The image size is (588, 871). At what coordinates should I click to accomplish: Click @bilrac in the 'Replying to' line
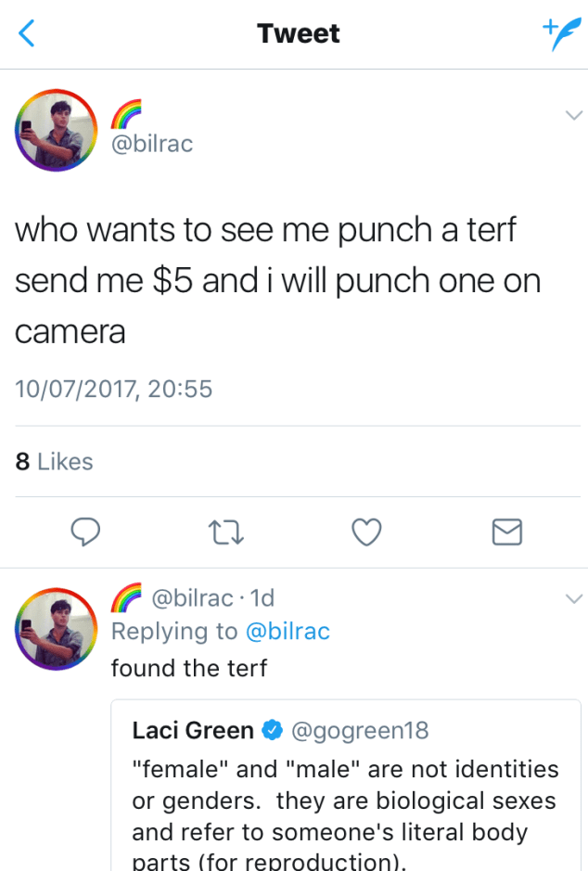pyautogui.click(x=287, y=632)
